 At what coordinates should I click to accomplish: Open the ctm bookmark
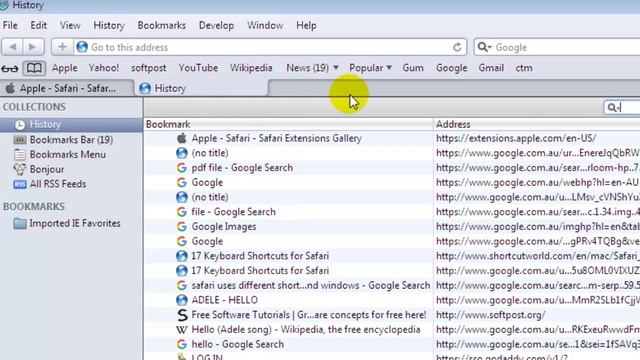click(x=524, y=68)
